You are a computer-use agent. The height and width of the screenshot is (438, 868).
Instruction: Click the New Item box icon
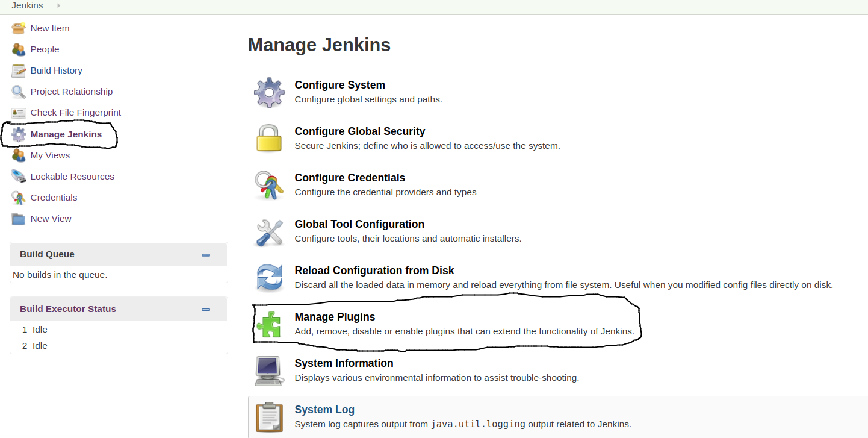coord(19,28)
